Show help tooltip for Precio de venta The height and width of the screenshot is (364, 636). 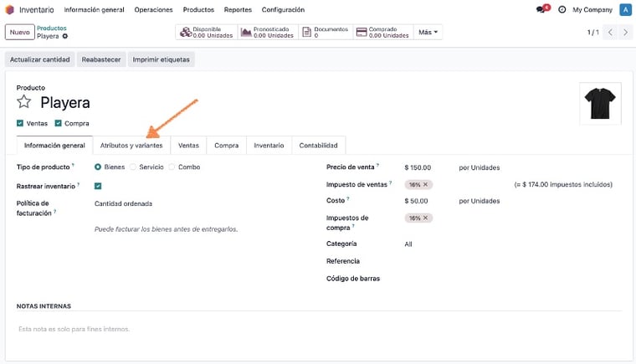[x=377, y=165]
